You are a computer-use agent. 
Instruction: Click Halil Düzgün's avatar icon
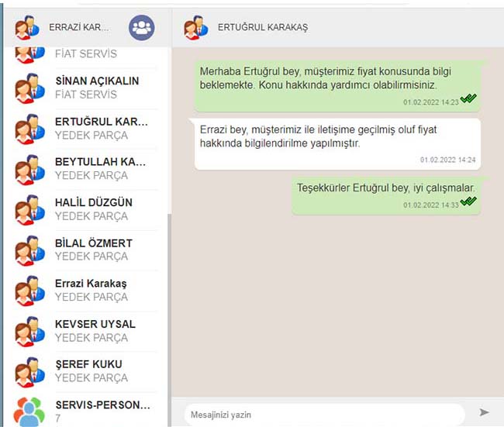29,209
